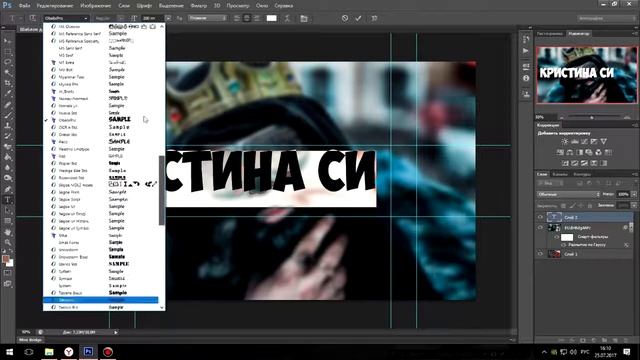Set text alignment to left

click(237, 18)
